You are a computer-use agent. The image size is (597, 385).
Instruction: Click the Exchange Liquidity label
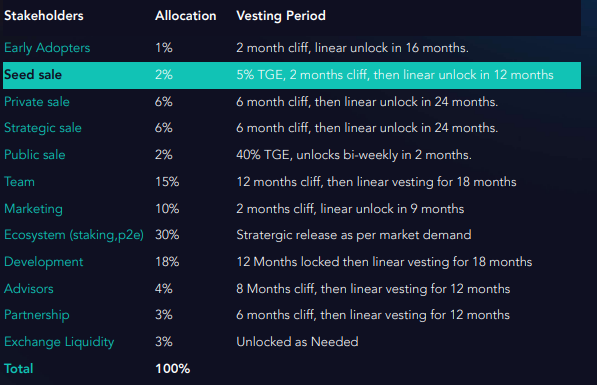[x=59, y=342]
